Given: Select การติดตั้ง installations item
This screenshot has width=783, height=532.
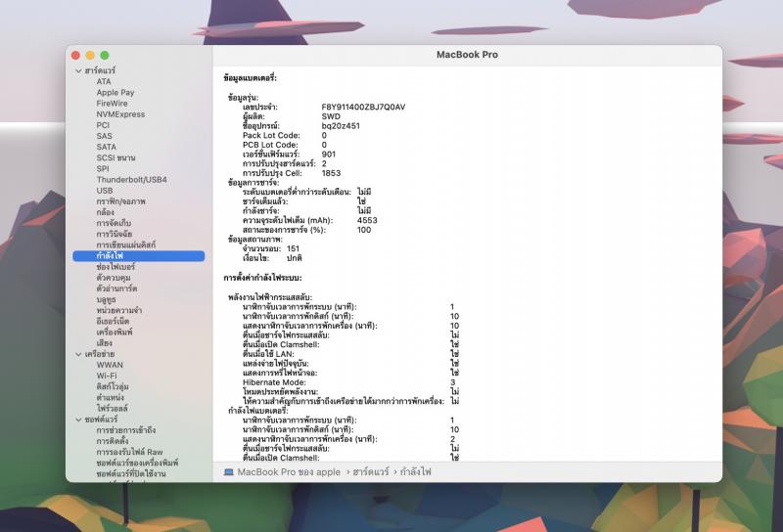Looking at the screenshot, I should (113, 441).
